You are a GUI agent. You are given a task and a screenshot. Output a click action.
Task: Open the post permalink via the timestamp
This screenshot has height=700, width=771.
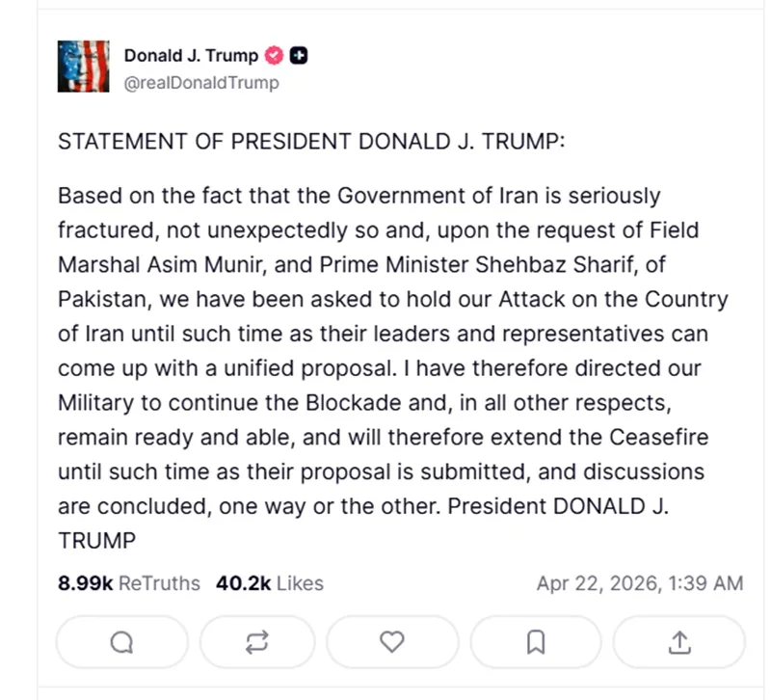[x=625, y=583]
